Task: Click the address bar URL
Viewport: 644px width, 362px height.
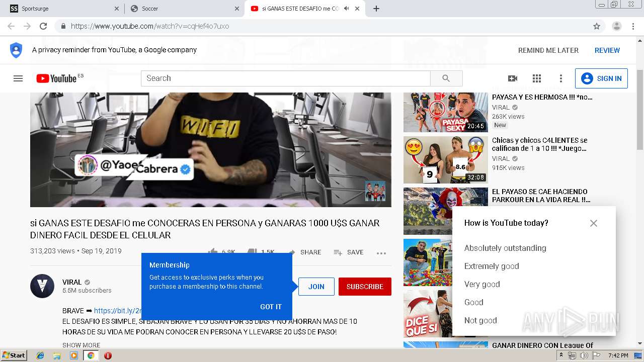Action: click(150, 26)
